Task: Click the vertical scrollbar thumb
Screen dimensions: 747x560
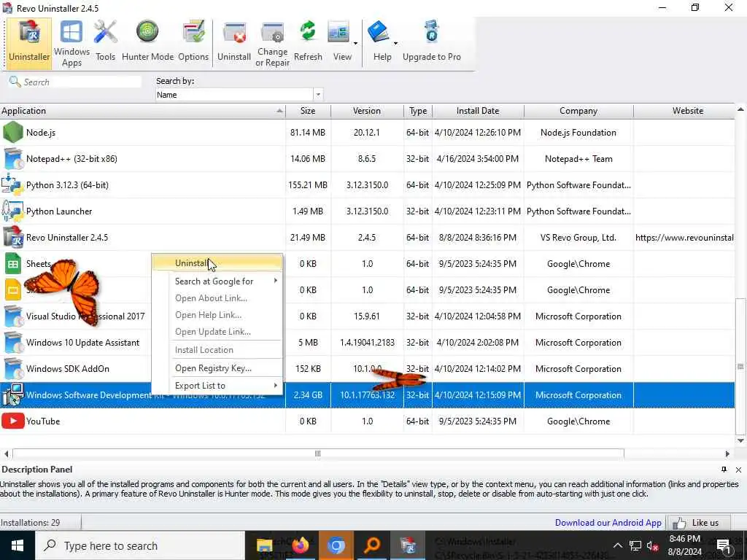Action: coord(740,366)
